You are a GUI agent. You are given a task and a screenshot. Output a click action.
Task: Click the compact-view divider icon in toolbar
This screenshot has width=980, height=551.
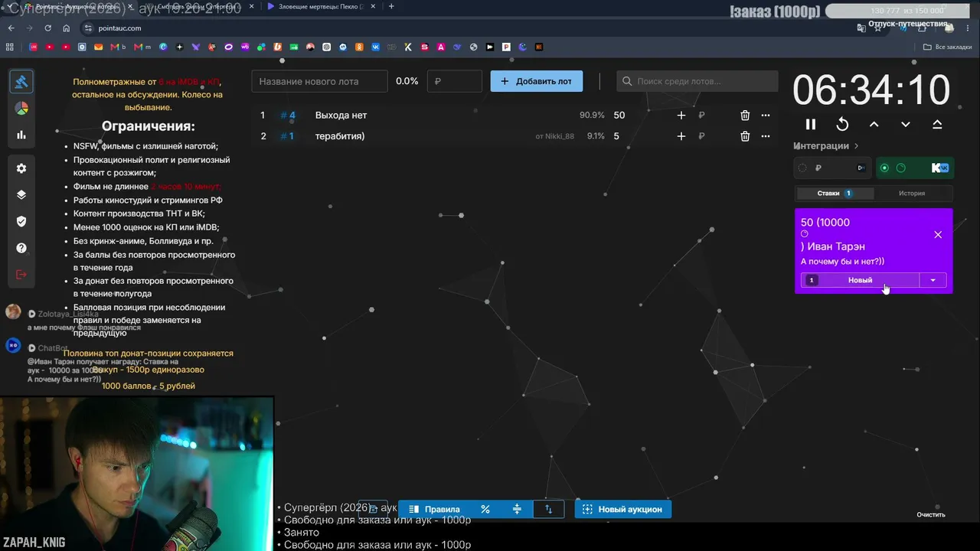click(517, 509)
